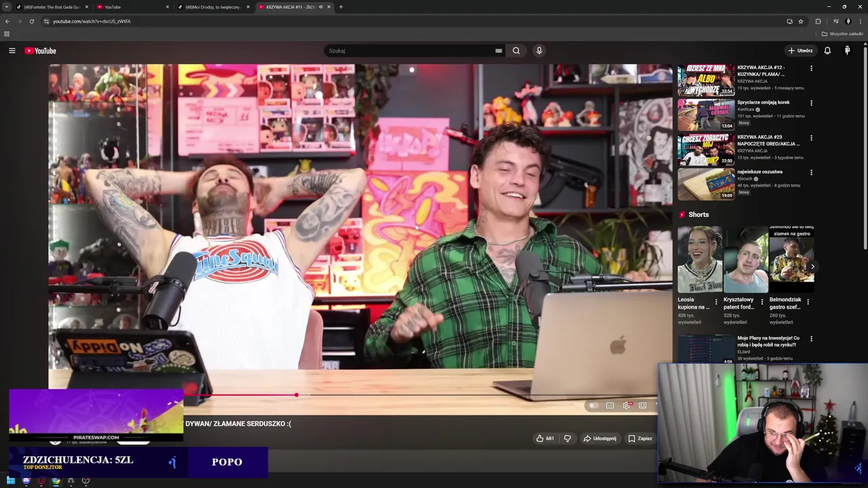Close the Fortnite: The Brat Gada tab
Screen dimensions: 868x488
[x=87, y=7]
